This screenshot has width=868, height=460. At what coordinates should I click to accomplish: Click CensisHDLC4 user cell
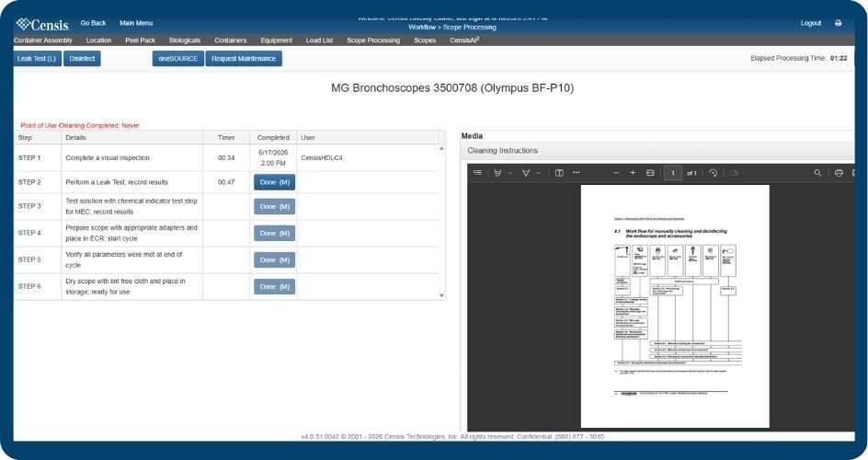click(x=322, y=157)
